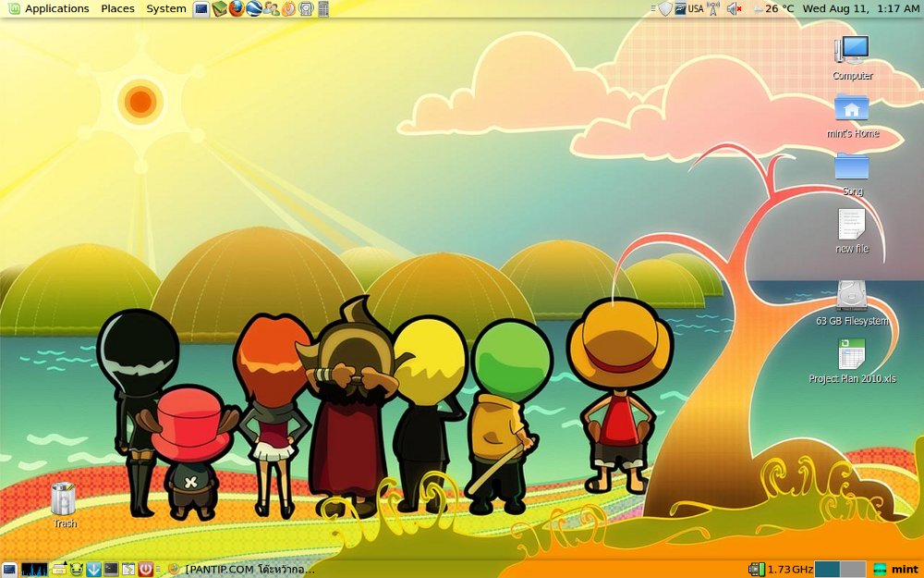Switch to the first workspace
Image resolution: width=924 pixels, height=578 pixels.
[x=827, y=569]
